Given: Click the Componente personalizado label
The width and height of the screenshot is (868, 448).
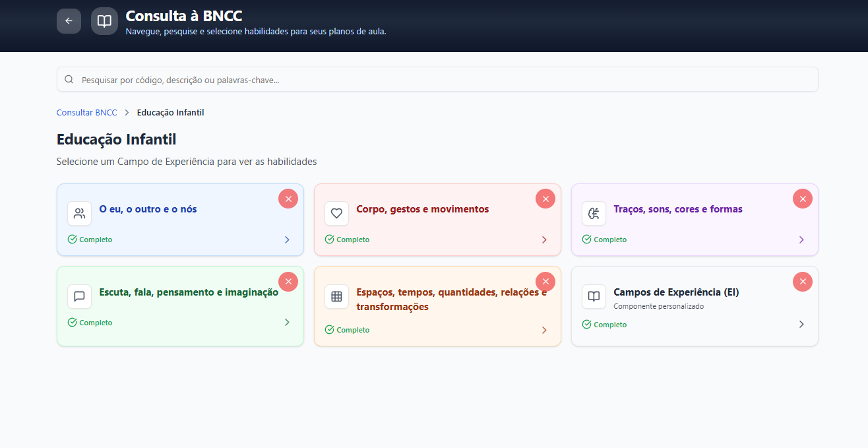Looking at the screenshot, I should [658, 306].
